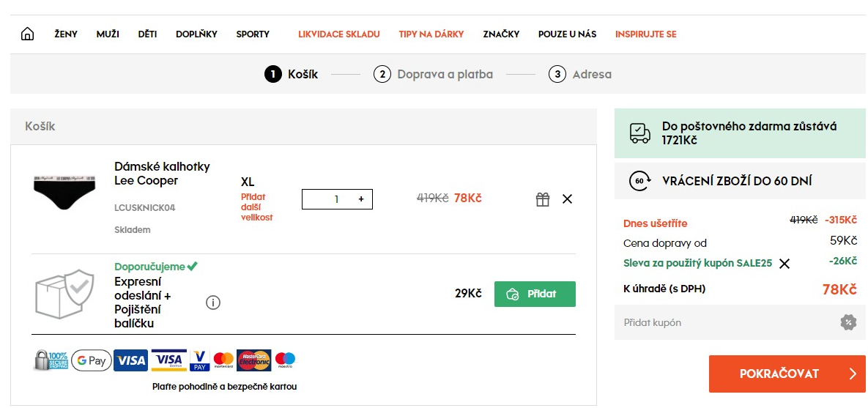
Task: Go to step 2 Doprava a platba
Action: coord(433,74)
